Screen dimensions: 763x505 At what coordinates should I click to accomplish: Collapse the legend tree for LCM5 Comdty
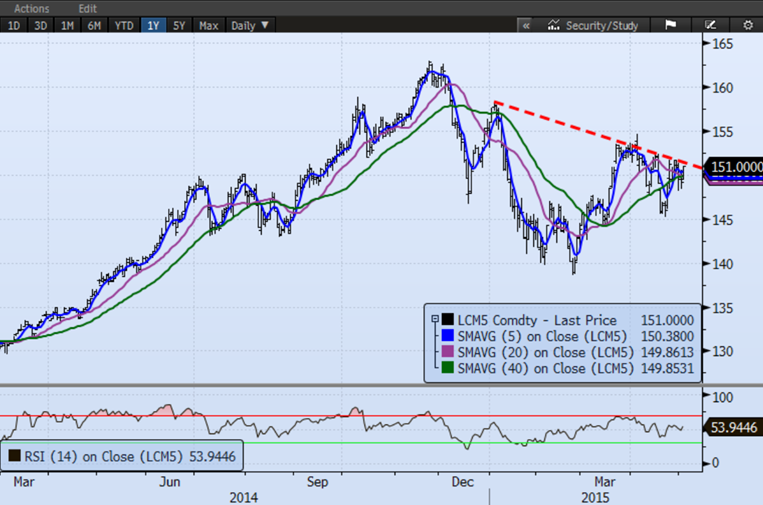tap(432, 318)
